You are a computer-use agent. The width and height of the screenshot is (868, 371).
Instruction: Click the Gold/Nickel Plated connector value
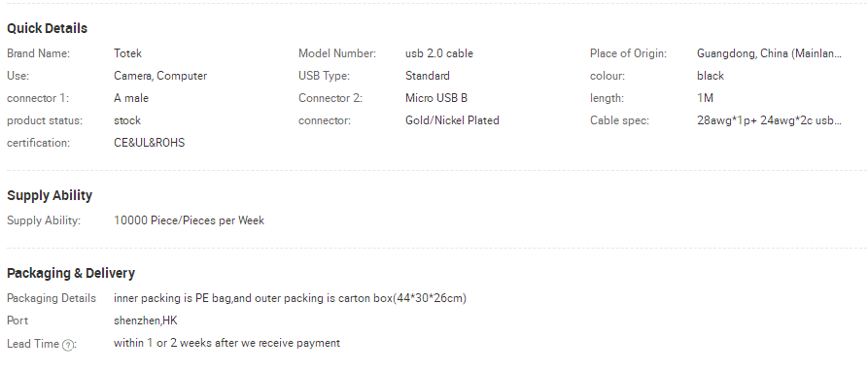[x=452, y=120]
